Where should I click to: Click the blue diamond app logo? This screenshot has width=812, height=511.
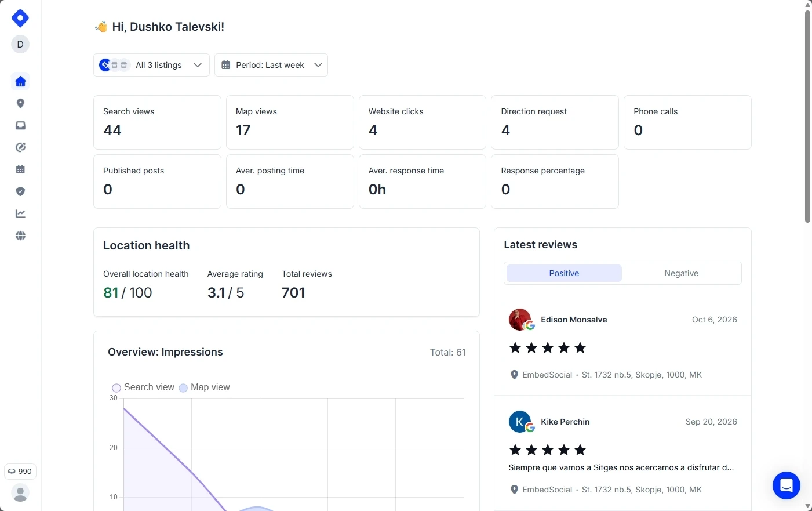point(20,19)
